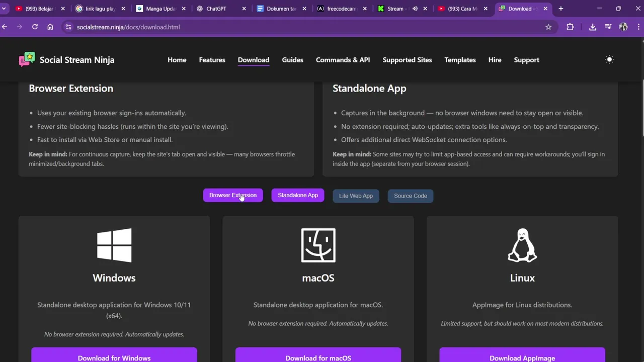Viewport: 644px width, 362px height.
Task: Click the Standalone App card heading
Action: tap(369, 88)
